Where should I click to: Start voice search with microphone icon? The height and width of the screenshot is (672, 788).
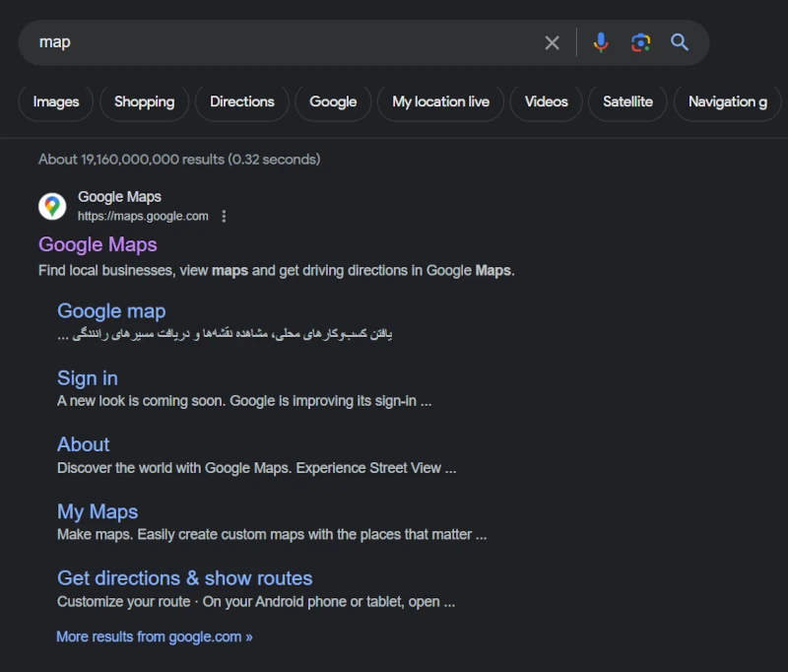[x=601, y=42]
